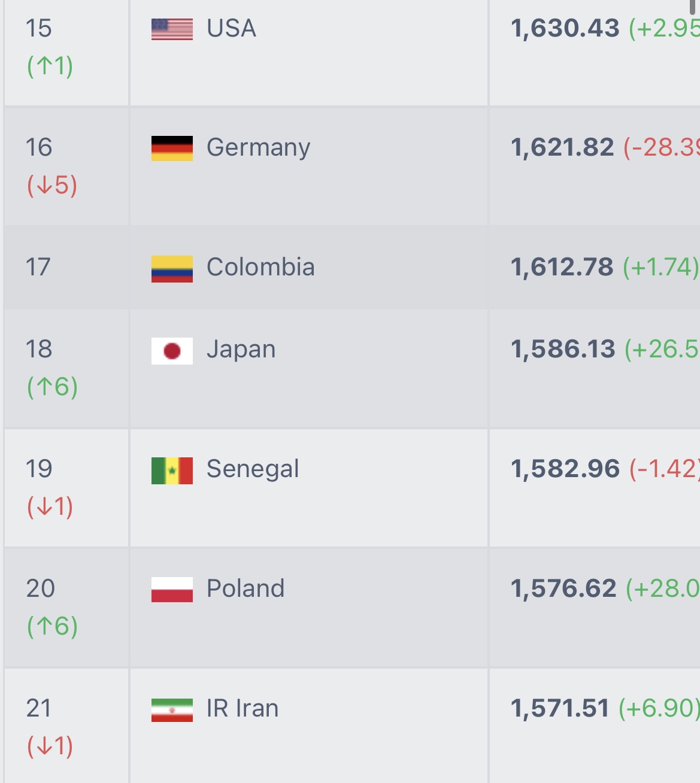
Task: Click the Poland flag icon
Action: pyautogui.click(x=172, y=590)
